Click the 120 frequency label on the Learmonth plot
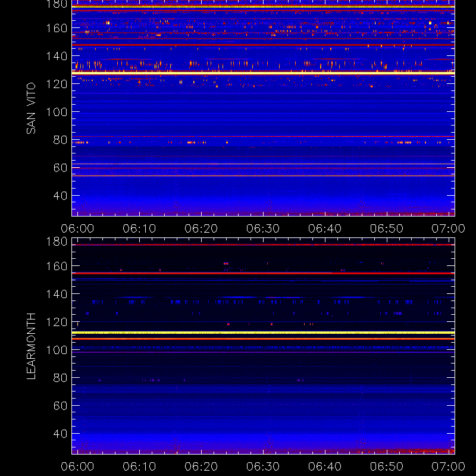Viewport: 476px width, 476px height. coord(57,322)
